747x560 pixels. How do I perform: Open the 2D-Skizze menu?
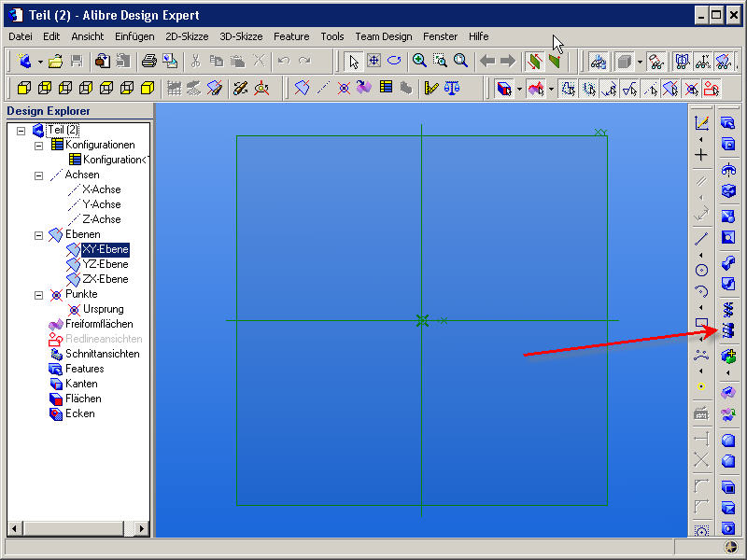coord(187,36)
